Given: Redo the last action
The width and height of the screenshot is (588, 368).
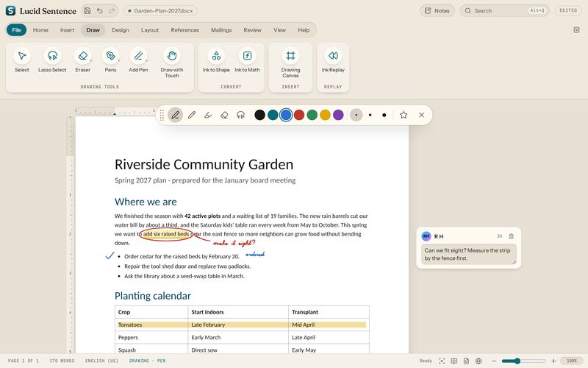Looking at the screenshot, I should 112,11.
